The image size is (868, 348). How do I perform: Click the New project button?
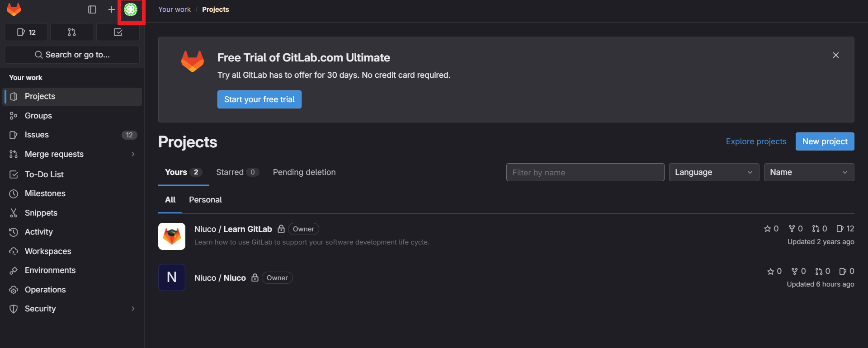pos(825,141)
